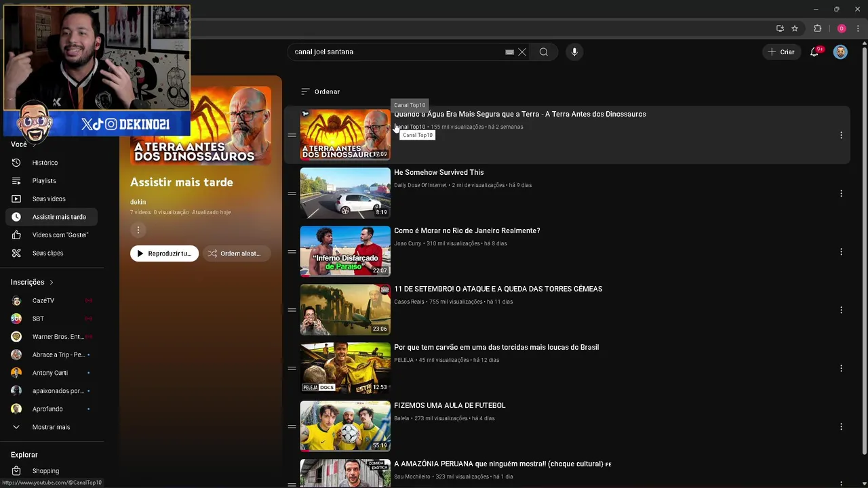Click Joao Curry channel name
Screen dimensions: 868x488
pyautogui.click(x=408, y=244)
